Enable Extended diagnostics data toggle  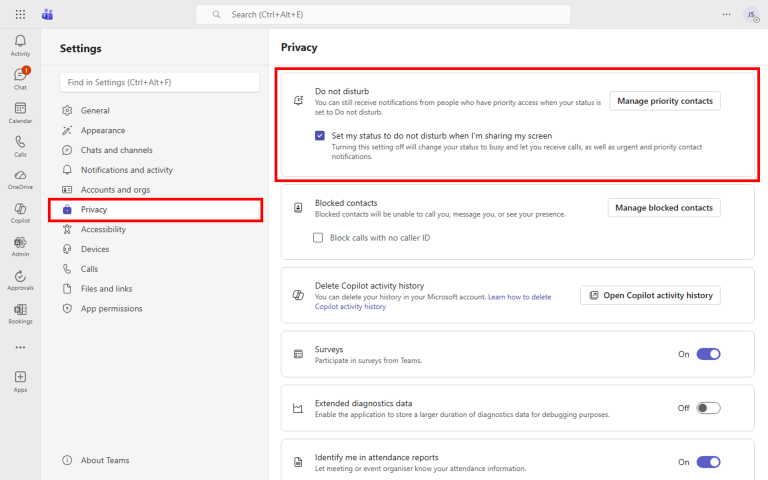pyautogui.click(x=708, y=408)
